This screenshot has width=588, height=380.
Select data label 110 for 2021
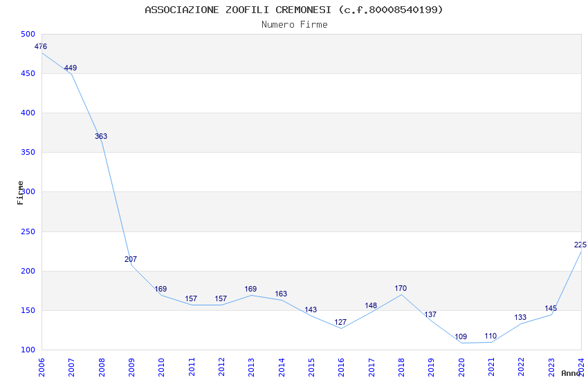pyautogui.click(x=490, y=336)
